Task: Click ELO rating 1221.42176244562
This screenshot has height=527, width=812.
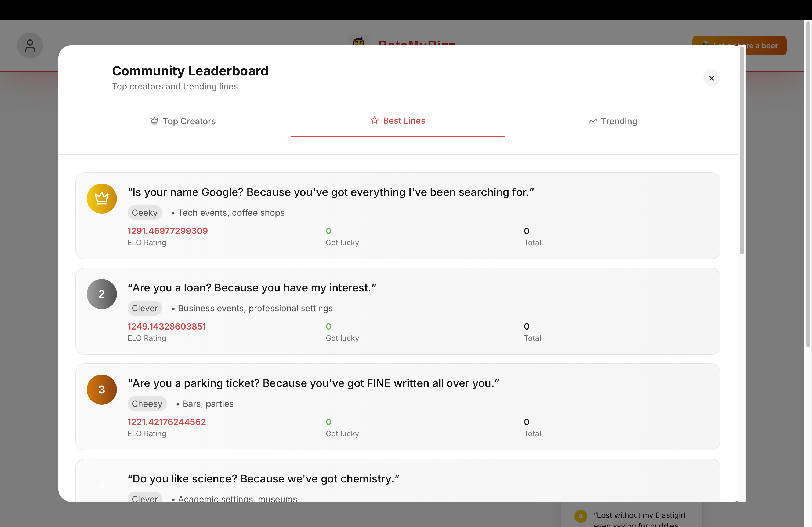Action: pyautogui.click(x=167, y=422)
